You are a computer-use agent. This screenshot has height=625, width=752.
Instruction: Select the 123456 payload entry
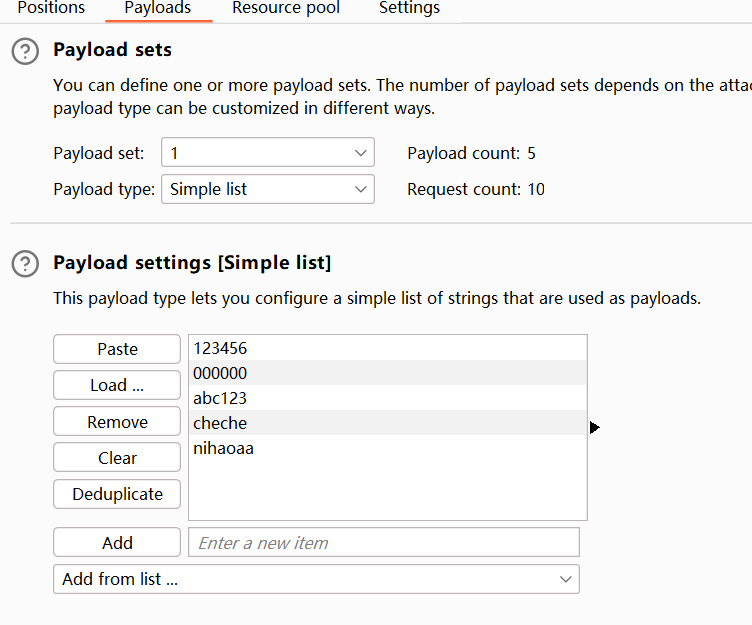point(388,348)
